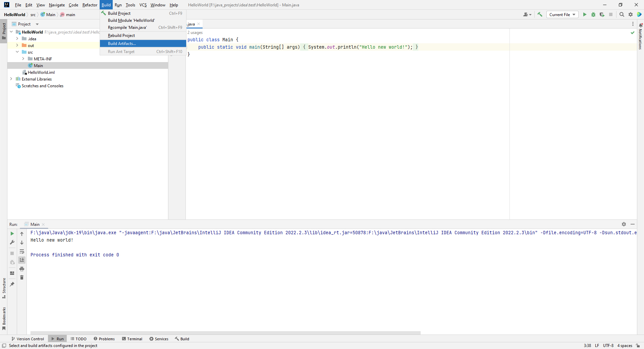Click the main method breadcrumb

pos(68,15)
